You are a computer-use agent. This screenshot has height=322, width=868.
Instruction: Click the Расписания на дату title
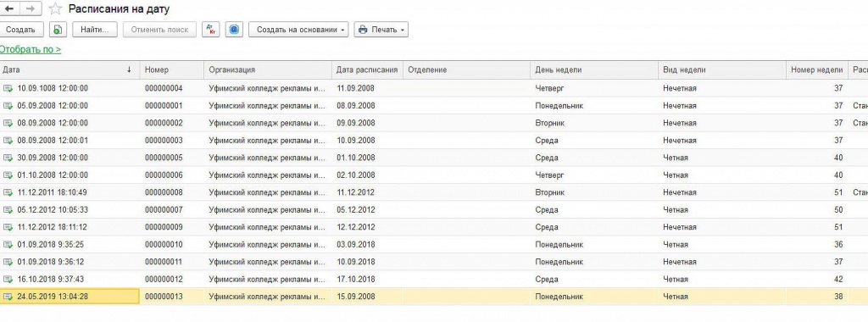pyautogui.click(x=119, y=8)
